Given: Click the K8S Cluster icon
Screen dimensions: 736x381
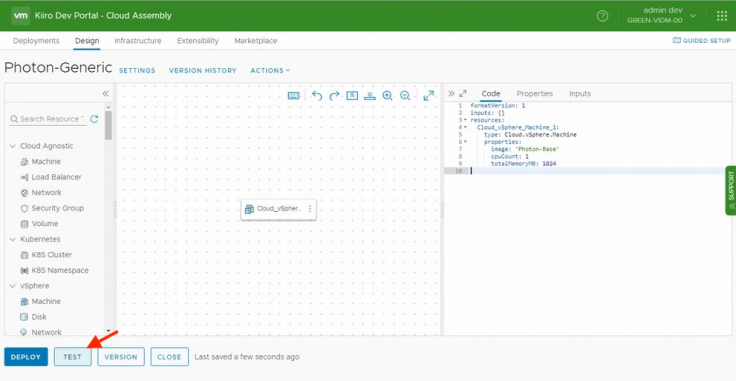Looking at the screenshot, I should 24,255.
